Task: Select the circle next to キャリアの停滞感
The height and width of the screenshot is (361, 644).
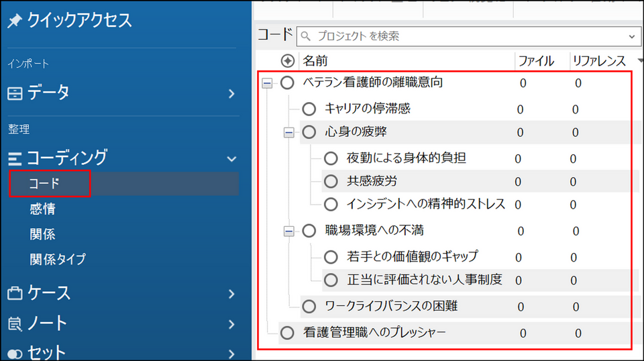Action: (x=309, y=109)
